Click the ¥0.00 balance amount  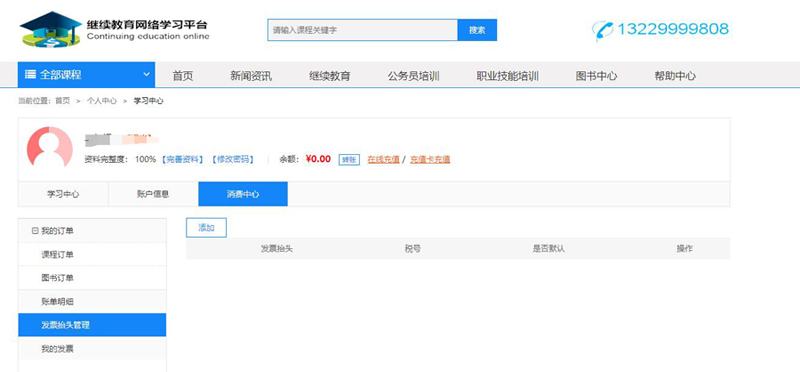point(318,159)
